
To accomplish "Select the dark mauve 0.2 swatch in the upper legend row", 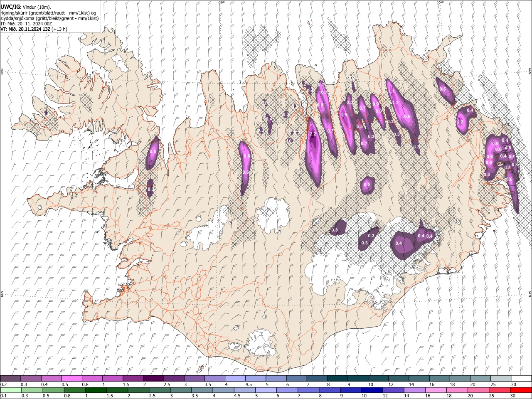I will [x=11, y=378].
